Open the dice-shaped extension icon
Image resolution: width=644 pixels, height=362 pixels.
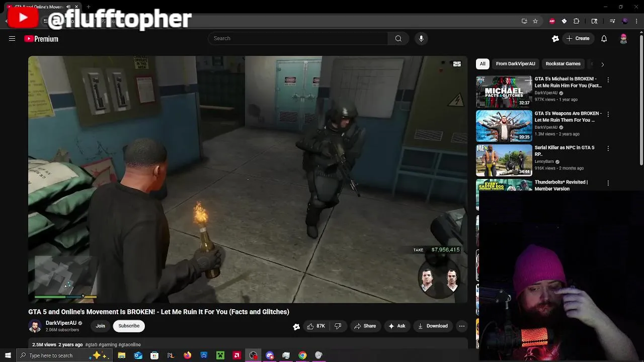[564, 21]
